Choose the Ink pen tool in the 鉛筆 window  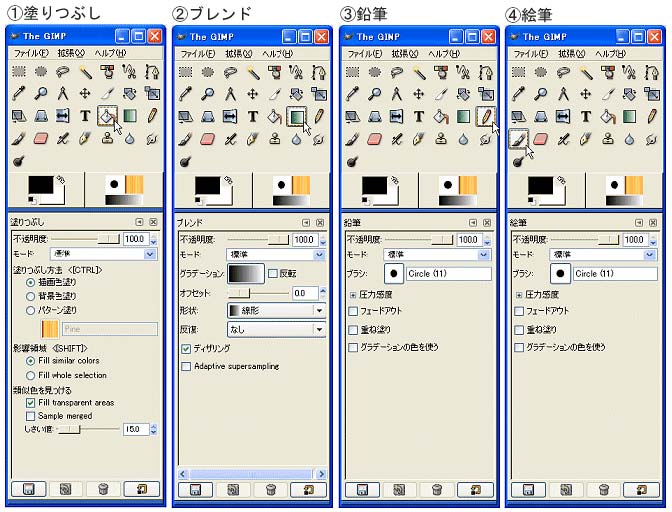tap(419, 138)
